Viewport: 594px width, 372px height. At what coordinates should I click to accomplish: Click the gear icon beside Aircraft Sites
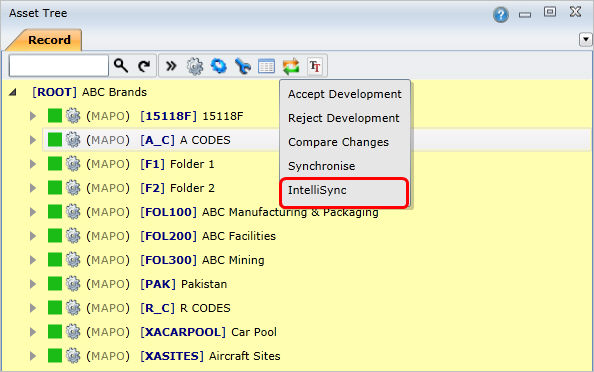(73, 356)
